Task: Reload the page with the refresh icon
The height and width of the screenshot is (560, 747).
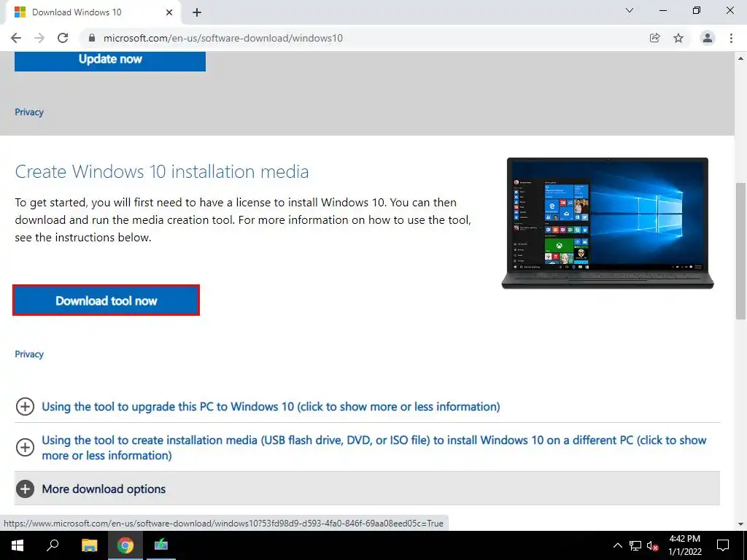Action: pyautogui.click(x=63, y=38)
